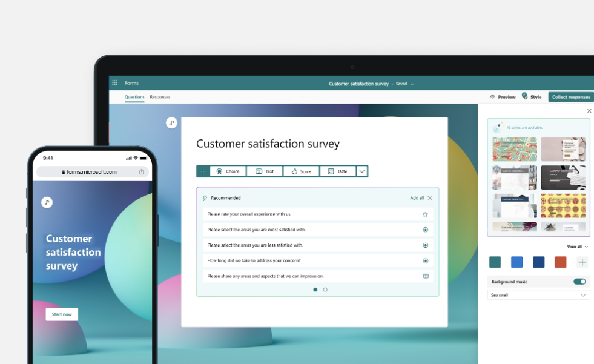Switch to the Responses tab
The width and height of the screenshot is (594, 364).
pyautogui.click(x=160, y=97)
